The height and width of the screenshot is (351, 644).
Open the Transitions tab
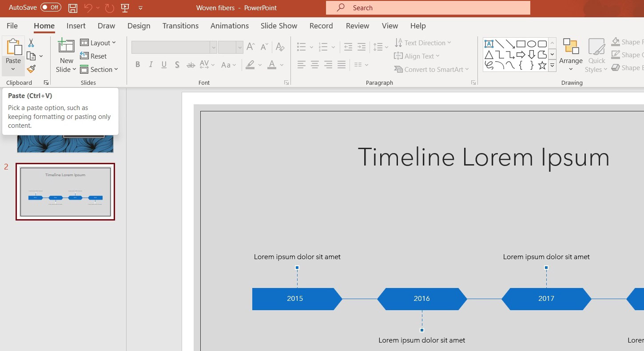(180, 26)
